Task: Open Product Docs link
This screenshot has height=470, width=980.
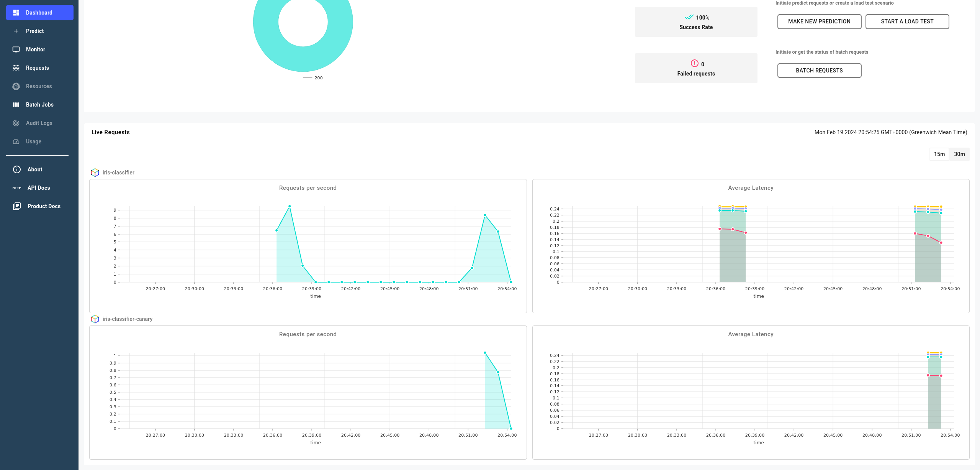Action: (x=40, y=206)
